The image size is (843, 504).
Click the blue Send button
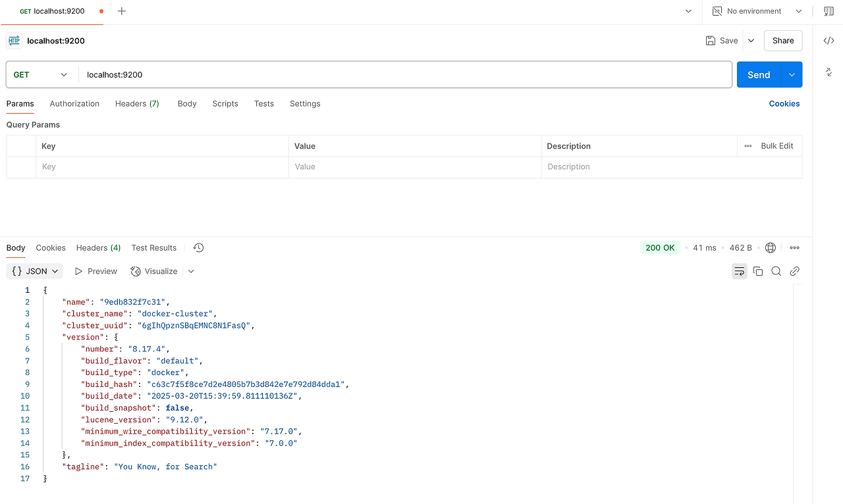(x=759, y=75)
